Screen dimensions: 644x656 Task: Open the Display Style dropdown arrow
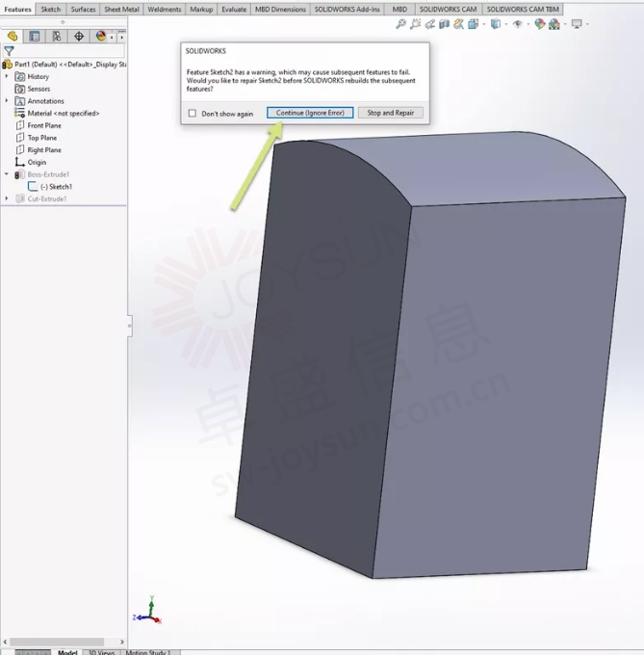pos(506,24)
